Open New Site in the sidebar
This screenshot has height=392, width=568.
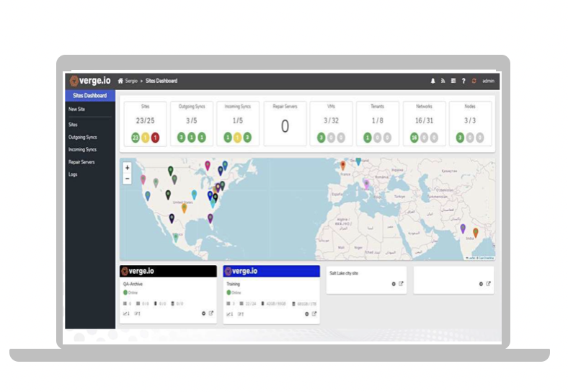coord(77,109)
